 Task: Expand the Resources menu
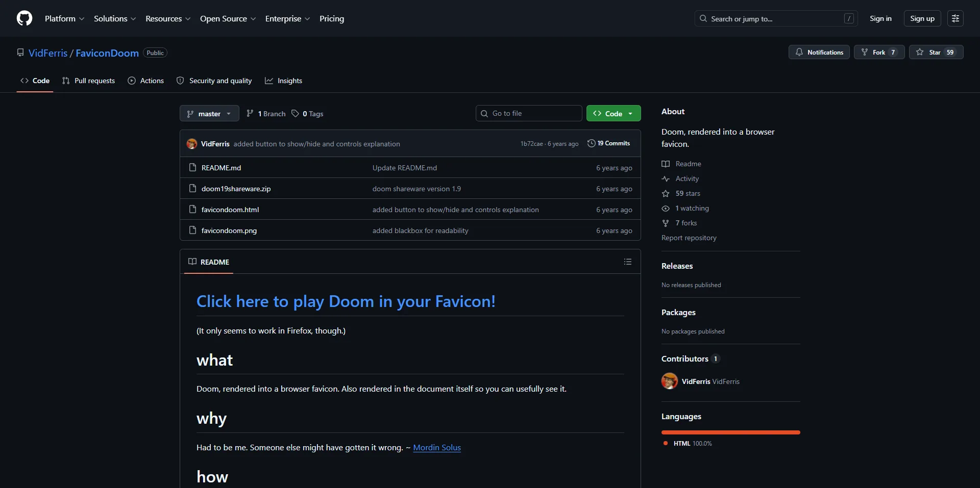point(168,18)
